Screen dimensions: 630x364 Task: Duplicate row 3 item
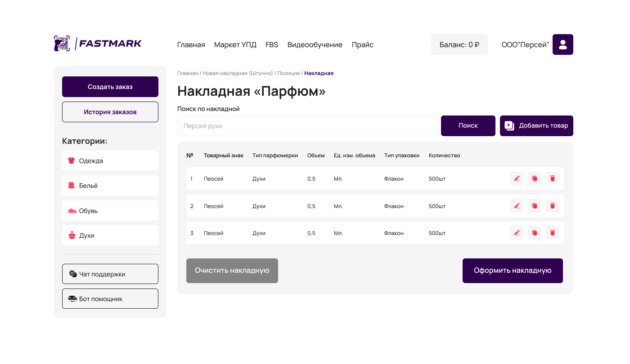pos(535,233)
